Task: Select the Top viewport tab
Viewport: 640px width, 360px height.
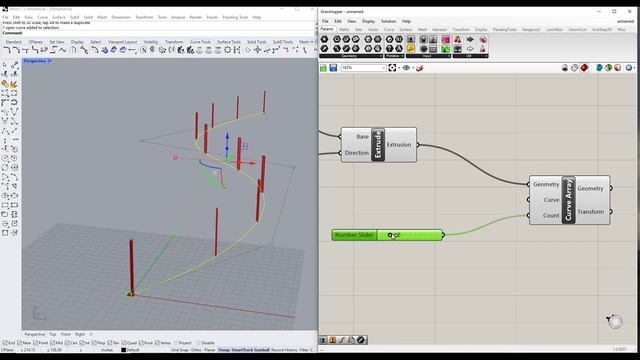Action: (x=53, y=334)
